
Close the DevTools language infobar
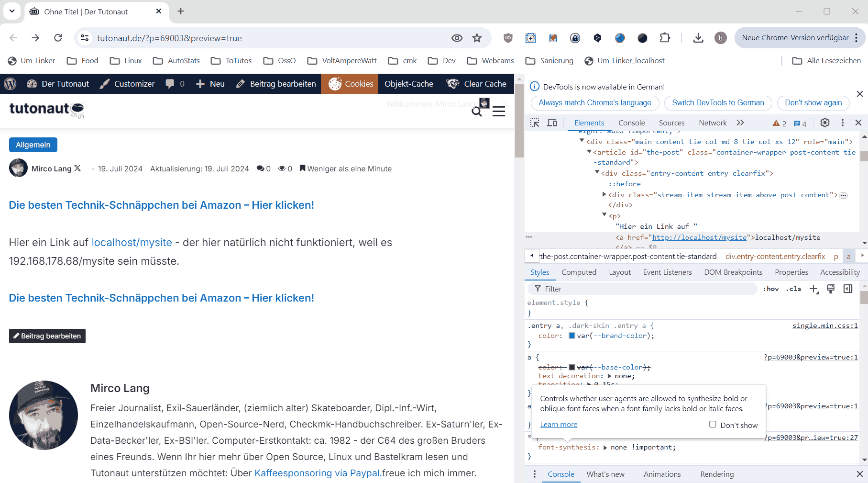point(859,94)
